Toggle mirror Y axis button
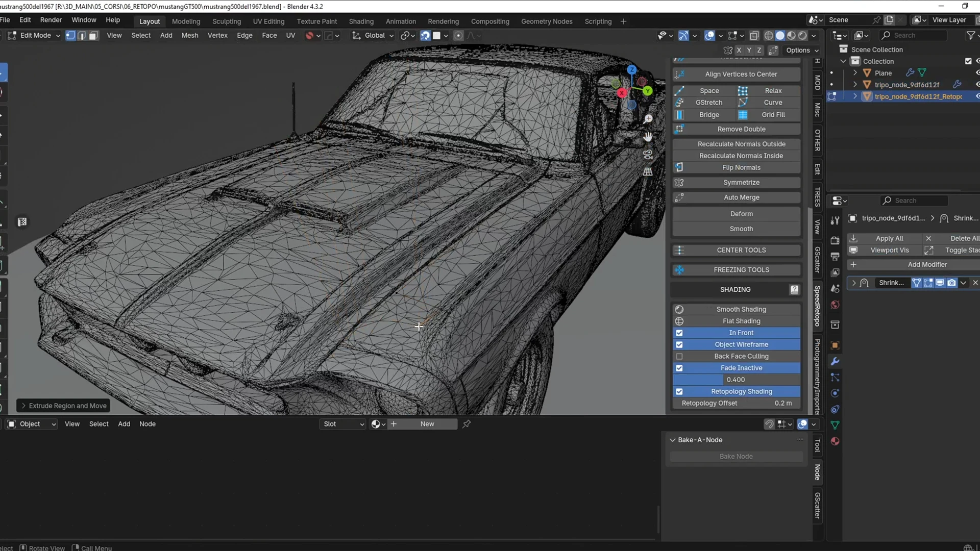The image size is (980, 551). coord(749,50)
